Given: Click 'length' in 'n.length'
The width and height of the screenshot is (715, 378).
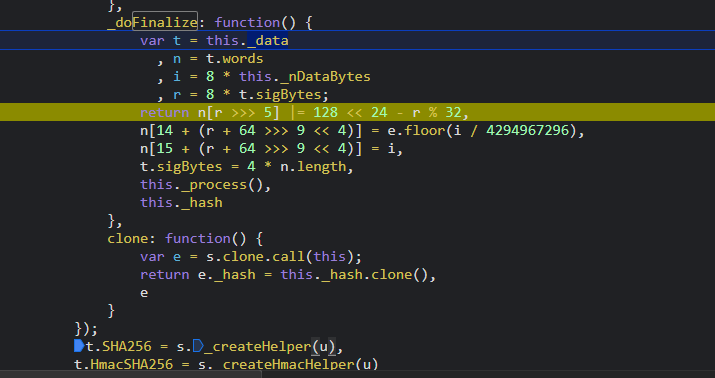Looking at the screenshot, I should [x=321, y=166].
